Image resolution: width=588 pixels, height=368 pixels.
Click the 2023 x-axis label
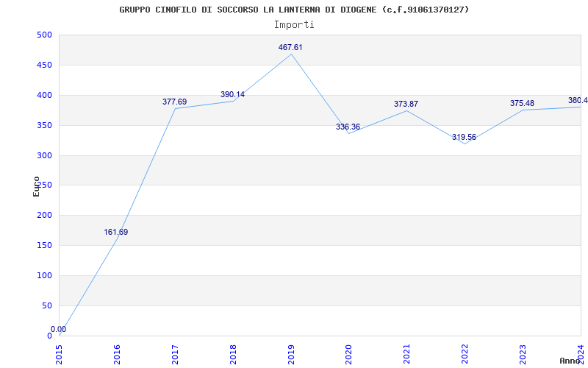point(523,354)
